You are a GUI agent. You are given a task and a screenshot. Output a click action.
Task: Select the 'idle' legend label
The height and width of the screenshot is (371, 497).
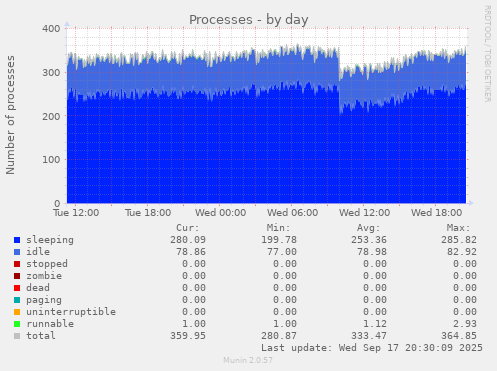(x=38, y=252)
